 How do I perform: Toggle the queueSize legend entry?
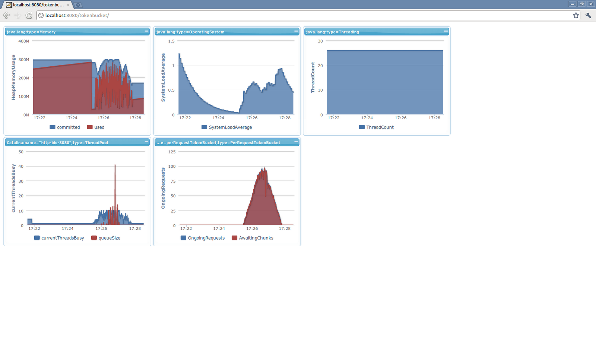coord(106,238)
